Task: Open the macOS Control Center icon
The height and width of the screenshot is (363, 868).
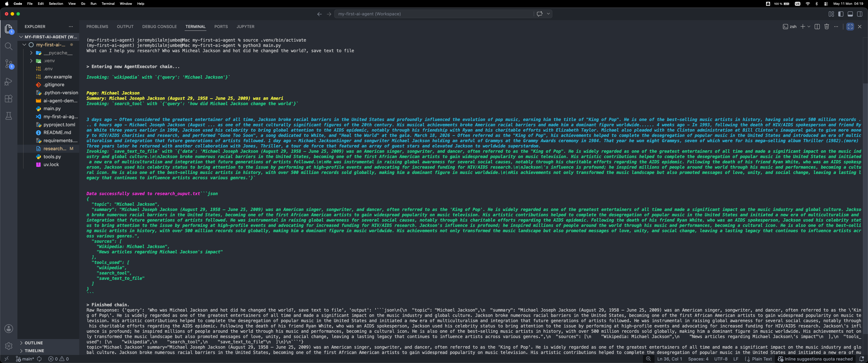Action: (x=826, y=4)
